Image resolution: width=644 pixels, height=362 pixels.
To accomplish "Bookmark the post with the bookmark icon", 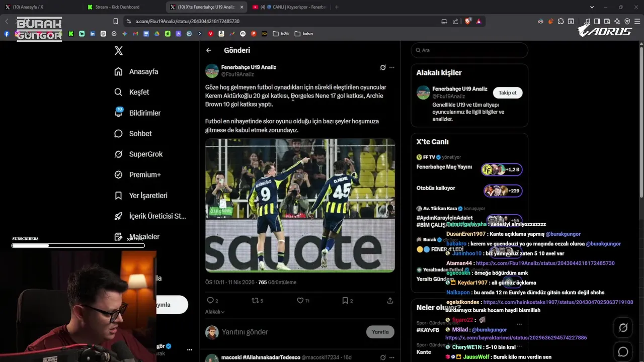I will [345, 300].
